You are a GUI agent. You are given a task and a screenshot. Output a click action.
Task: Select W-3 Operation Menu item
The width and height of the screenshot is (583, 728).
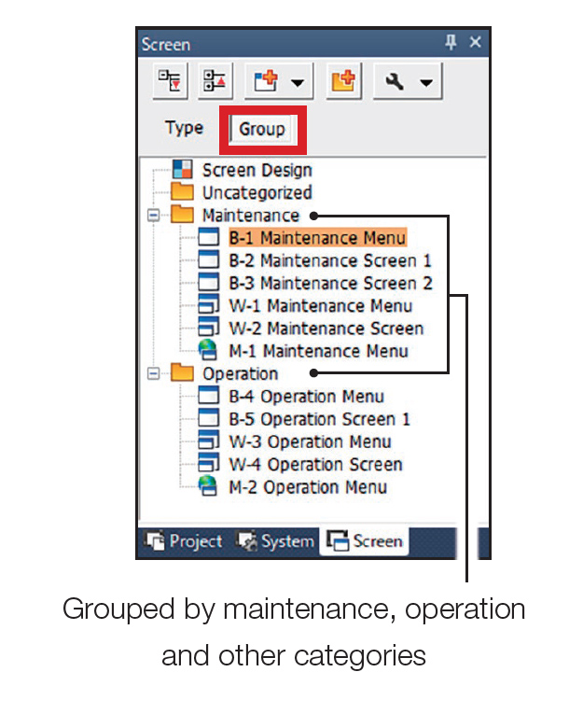310,441
